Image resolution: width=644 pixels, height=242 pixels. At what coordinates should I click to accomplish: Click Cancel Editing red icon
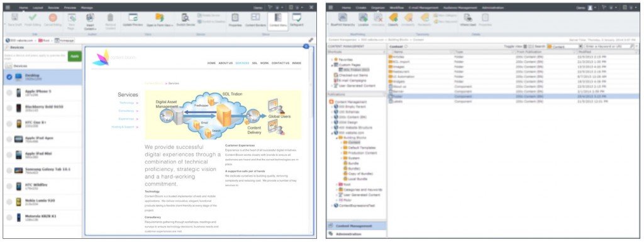53,18
